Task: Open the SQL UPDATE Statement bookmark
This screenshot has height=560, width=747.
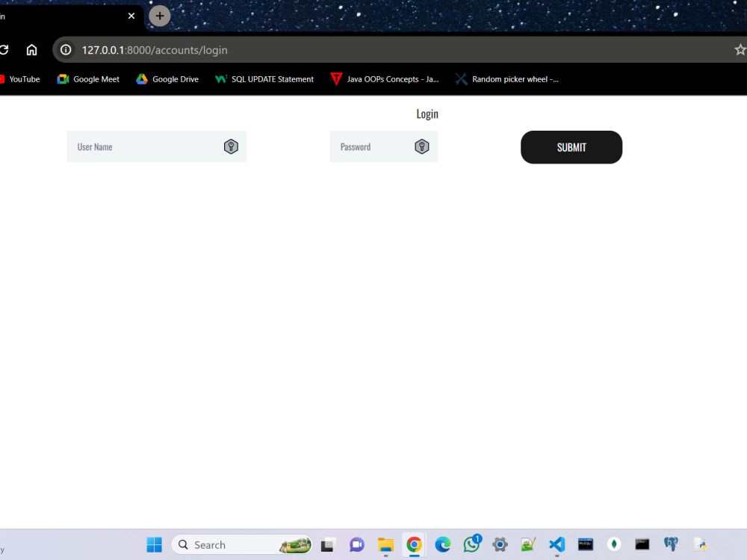Action: pyautogui.click(x=264, y=79)
